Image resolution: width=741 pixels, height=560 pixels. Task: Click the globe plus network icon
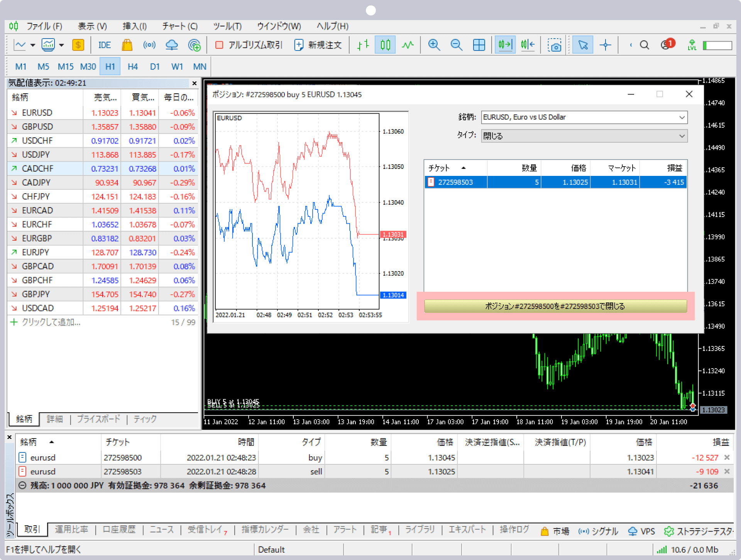pos(194,45)
